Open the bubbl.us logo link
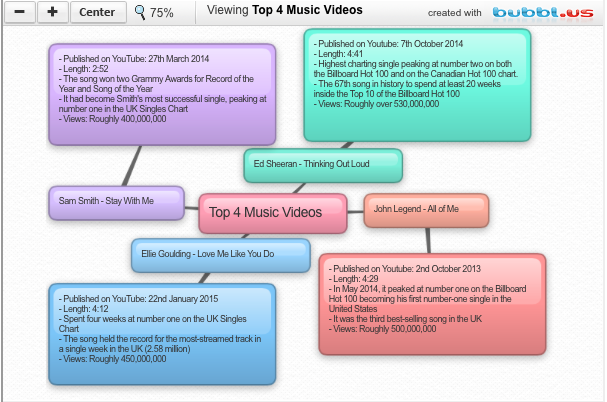607x402 pixels. [543, 12]
